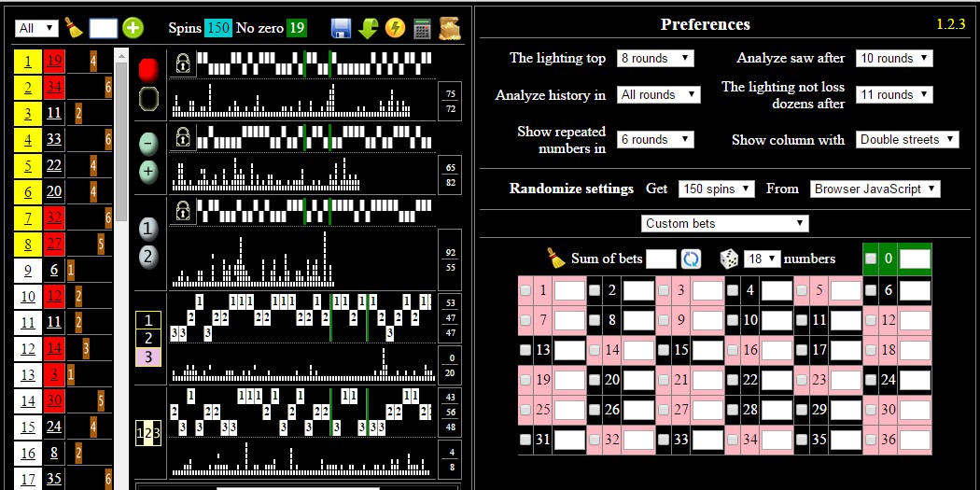Click the blue refresh icon after Sum of bets

click(x=691, y=259)
